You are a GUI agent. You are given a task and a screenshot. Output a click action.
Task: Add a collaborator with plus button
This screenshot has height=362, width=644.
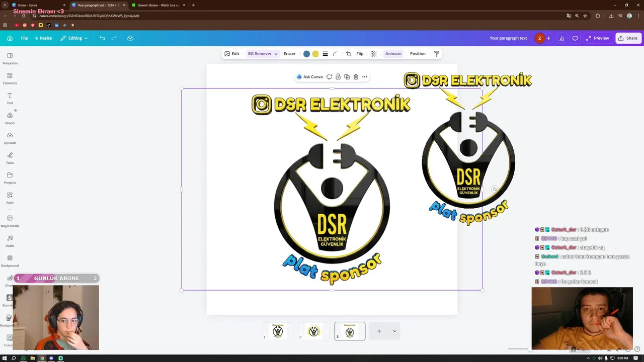pos(548,38)
